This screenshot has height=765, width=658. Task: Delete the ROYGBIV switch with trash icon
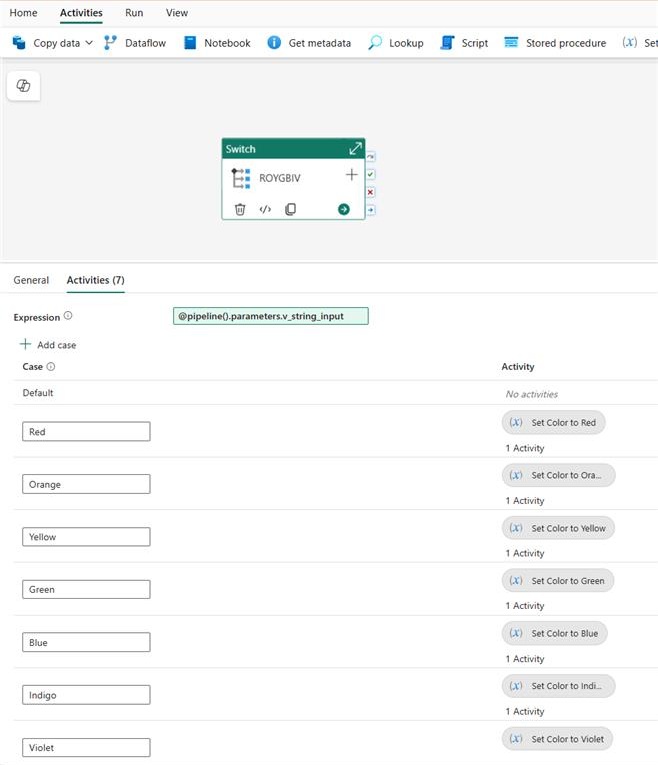pyautogui.click(x=239, y=209)
